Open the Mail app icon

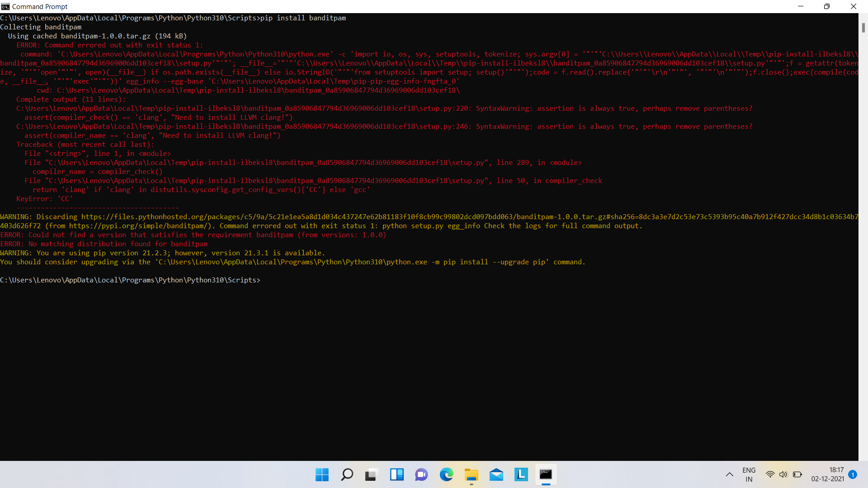[496, 474]
